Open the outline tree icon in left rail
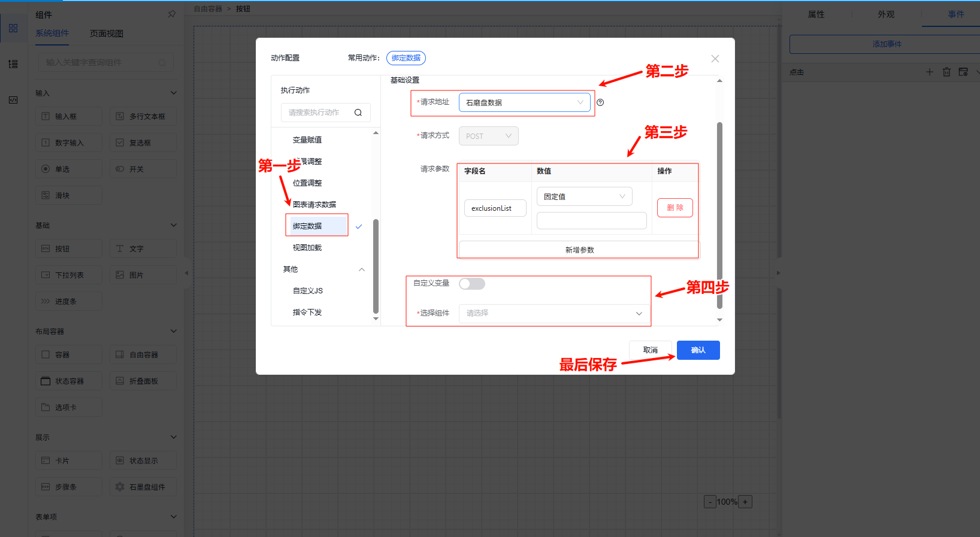This screenshot has height=537, width=980. [x=13, y=64]
